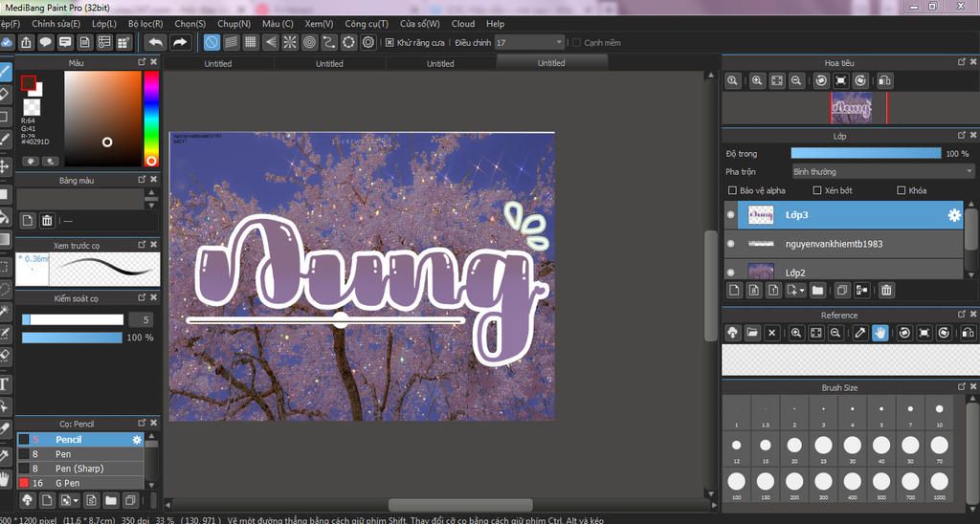Open the add brush dropdown arrow
Viewport: 980px width, 524px height.
75,501
